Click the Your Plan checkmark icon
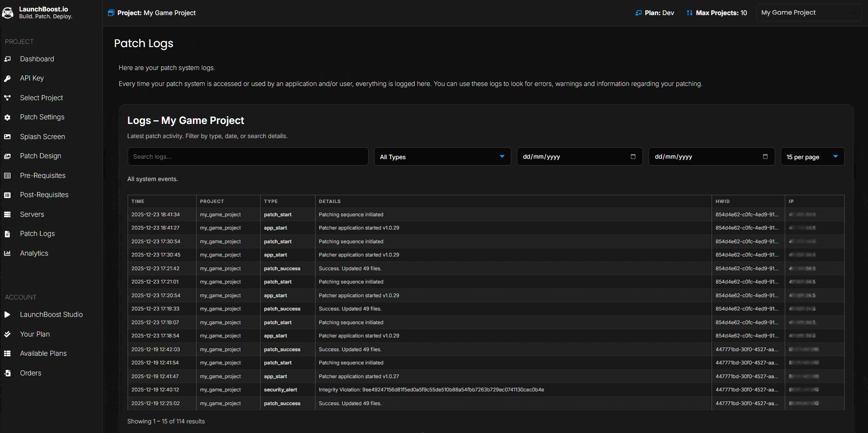868x433 pixels. [7, 334]
